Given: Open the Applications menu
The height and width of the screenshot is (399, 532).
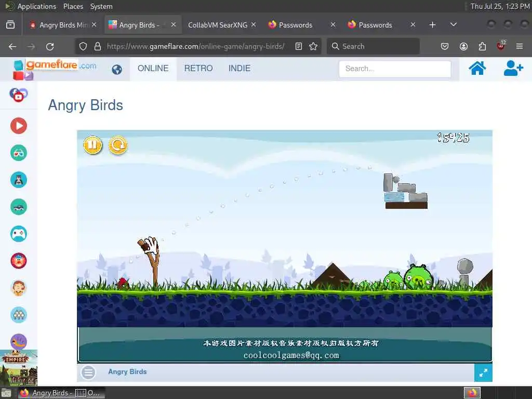Looking at the screenshot, I should coord(37,6).
